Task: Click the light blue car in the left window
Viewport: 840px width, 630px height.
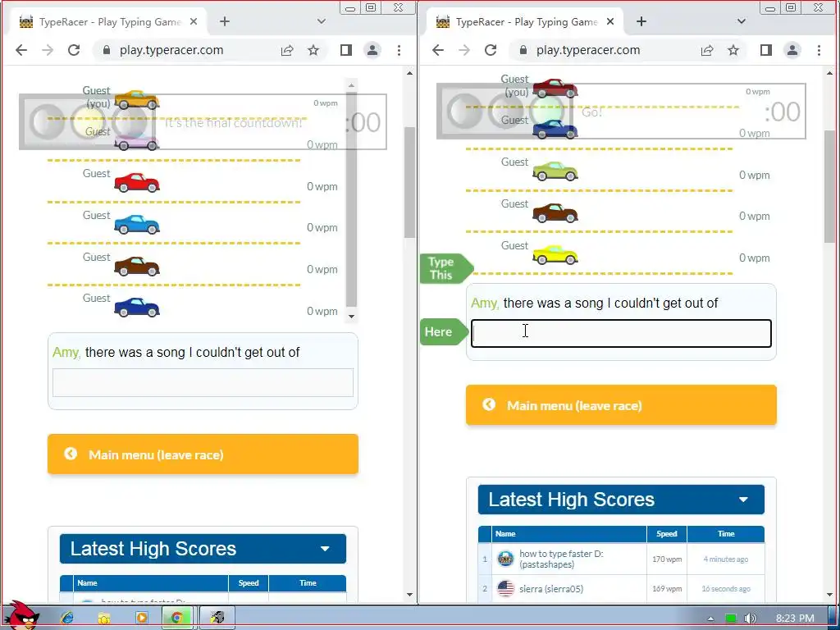Action: tap(137, 225)
